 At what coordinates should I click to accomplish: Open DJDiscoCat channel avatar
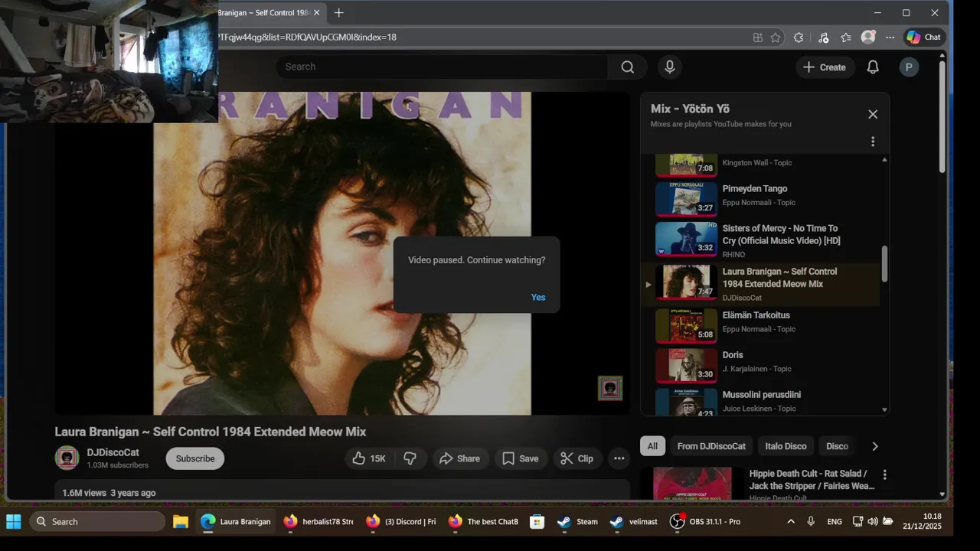pyautogui.click(x=67, y=458)
